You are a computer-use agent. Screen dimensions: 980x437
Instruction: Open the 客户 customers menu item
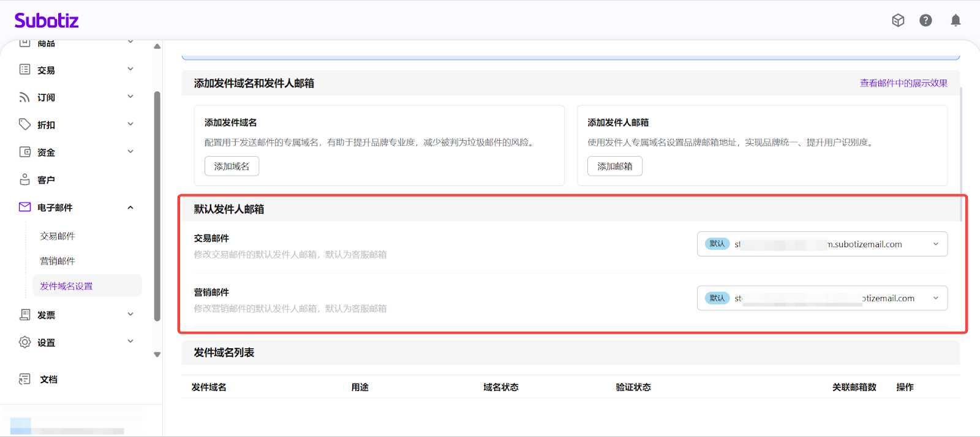pos(46,180)
